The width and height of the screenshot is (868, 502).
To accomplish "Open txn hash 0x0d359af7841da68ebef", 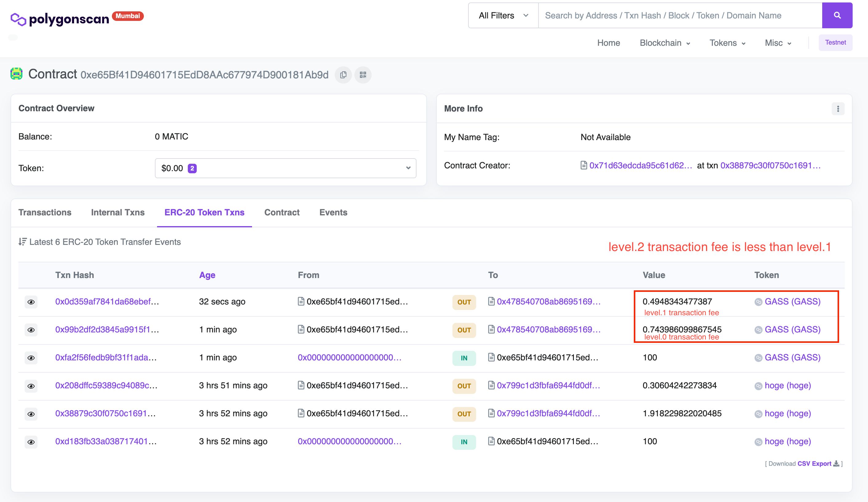I will click(107, 302).
